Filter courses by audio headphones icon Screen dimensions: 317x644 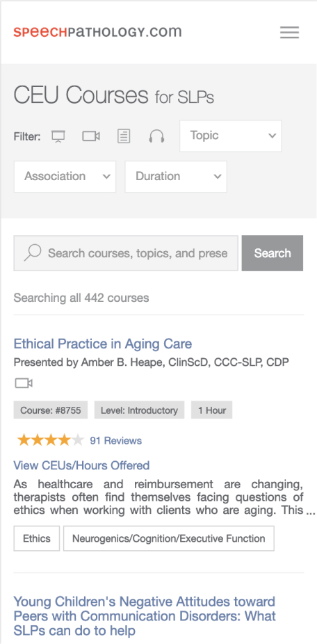coord(156,136)
